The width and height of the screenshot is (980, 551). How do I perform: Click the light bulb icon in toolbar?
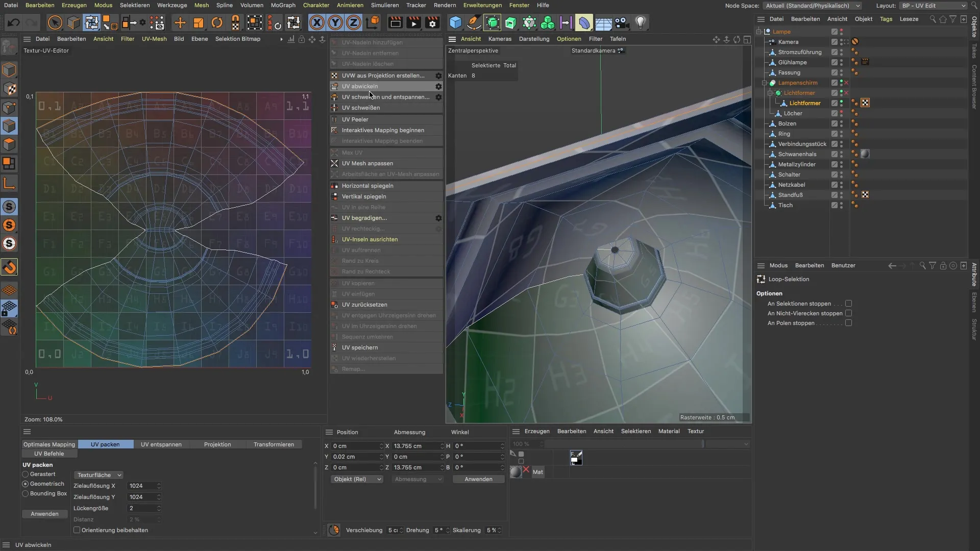[641, 22]
